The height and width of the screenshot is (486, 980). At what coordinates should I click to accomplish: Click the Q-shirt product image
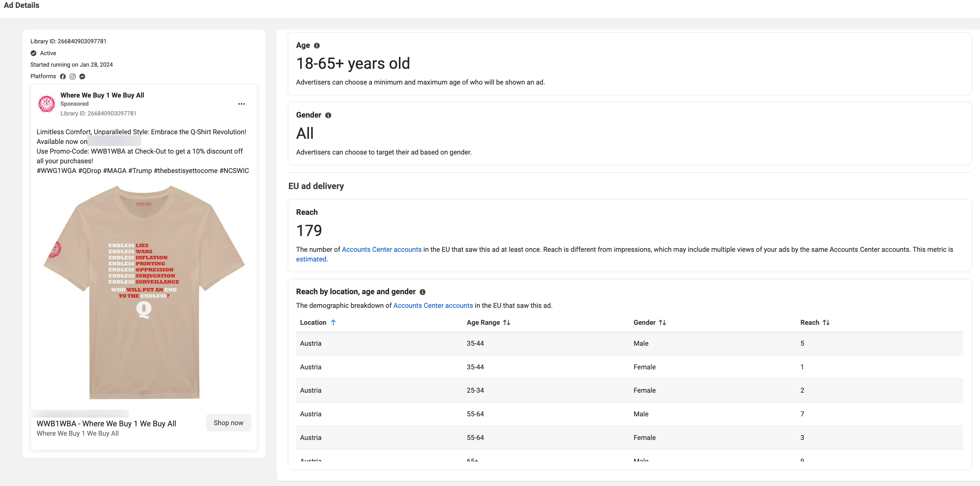(x=144, y=292)
